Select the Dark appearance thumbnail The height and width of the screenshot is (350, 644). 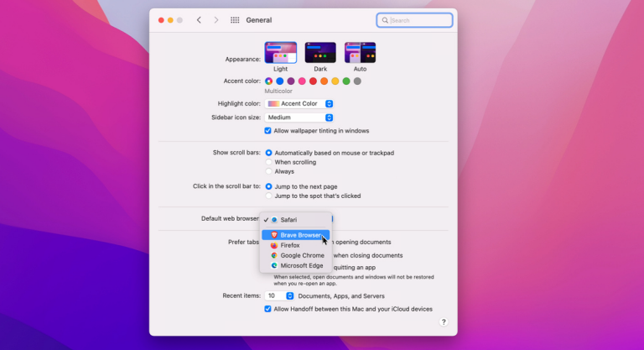tap(319, 52)
